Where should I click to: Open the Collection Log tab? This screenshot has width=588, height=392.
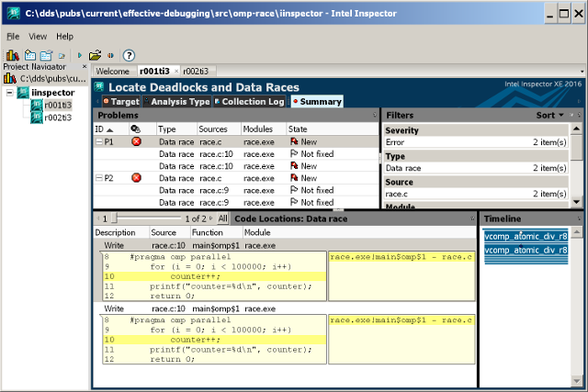pos(249,102)
